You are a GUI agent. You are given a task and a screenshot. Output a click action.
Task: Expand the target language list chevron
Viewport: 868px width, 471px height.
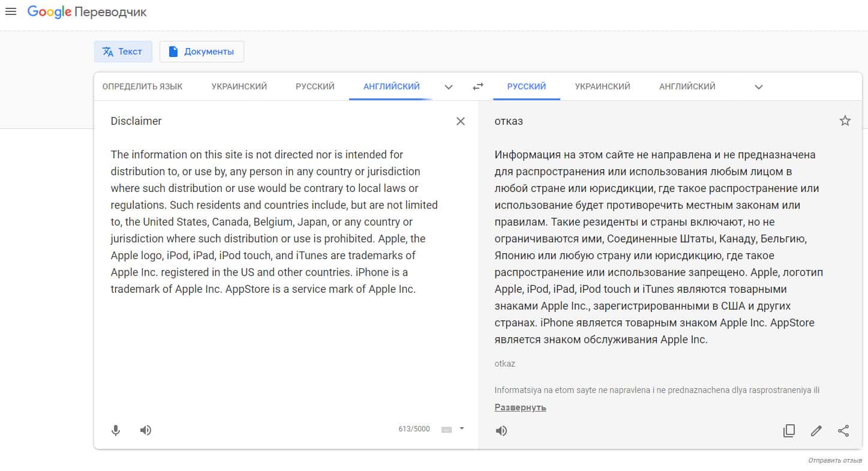click(758, 87)
